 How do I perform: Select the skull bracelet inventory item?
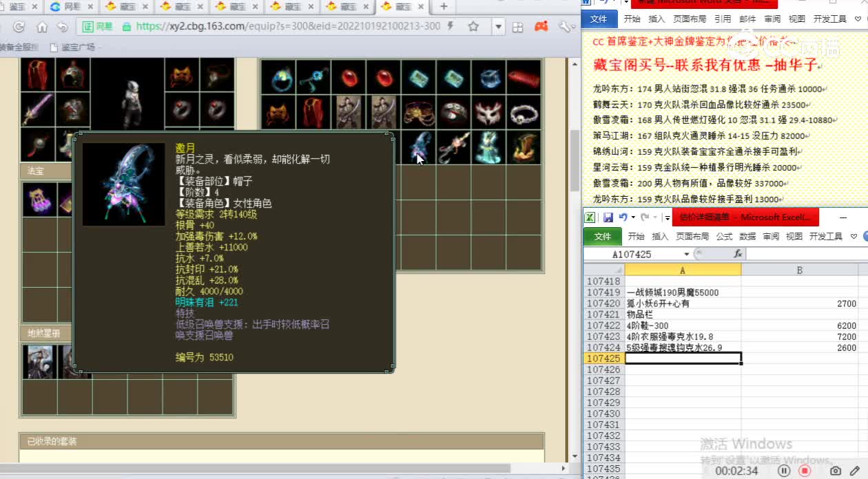pyautogui.click(x=524, y=112)
